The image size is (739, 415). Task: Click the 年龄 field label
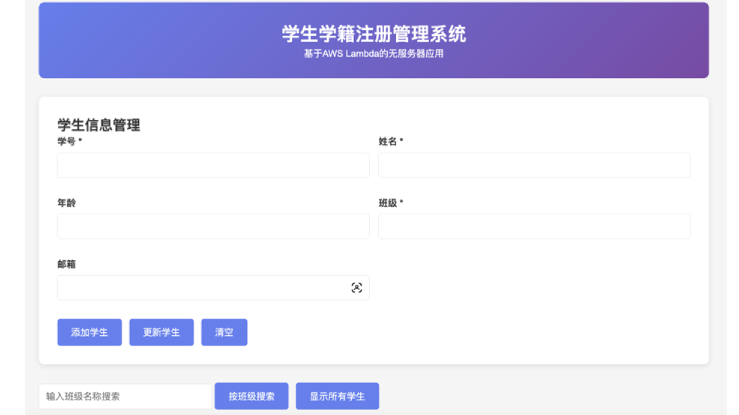(x=67, y=203)
